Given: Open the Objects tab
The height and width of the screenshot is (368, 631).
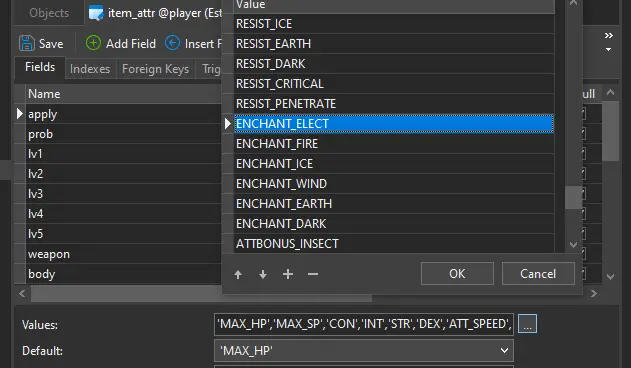Looking at the screenshot, I should pyautogui.click(x=49, y=13).
